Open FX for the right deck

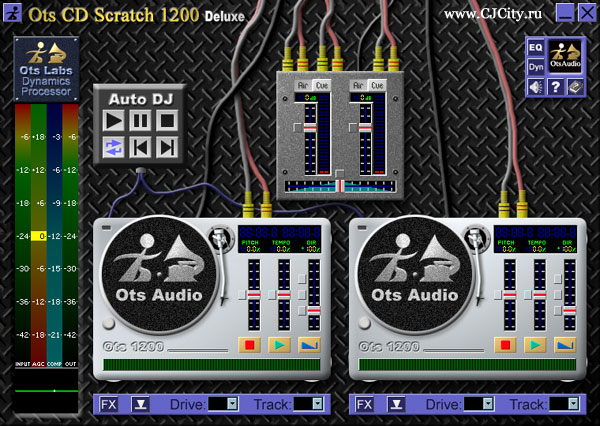click(x=364, y=405)
